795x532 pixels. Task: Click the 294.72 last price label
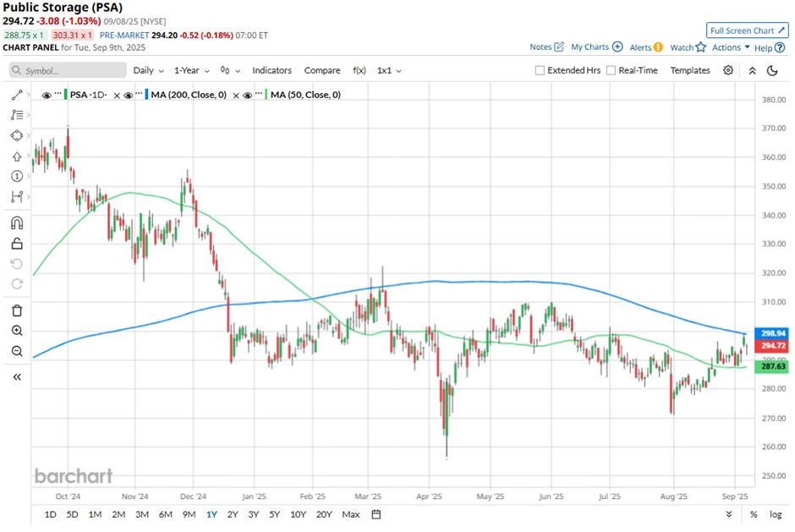771,346
